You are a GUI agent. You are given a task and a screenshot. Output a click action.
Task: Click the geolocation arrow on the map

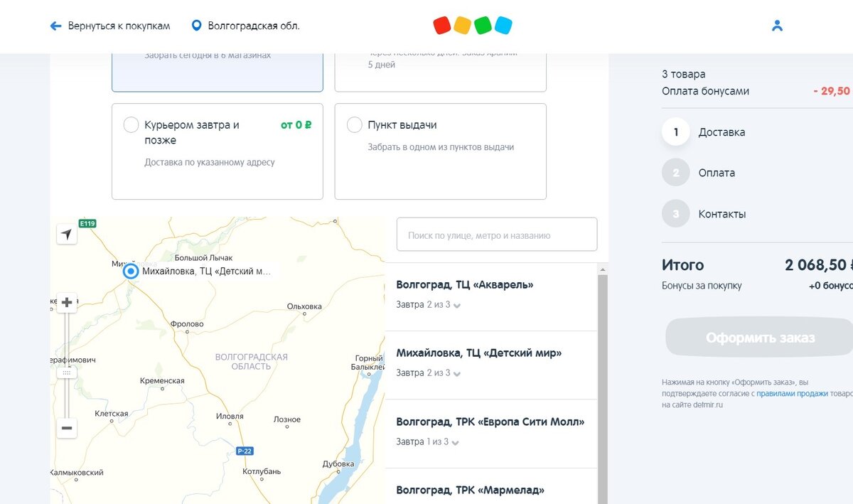(65, 232)
